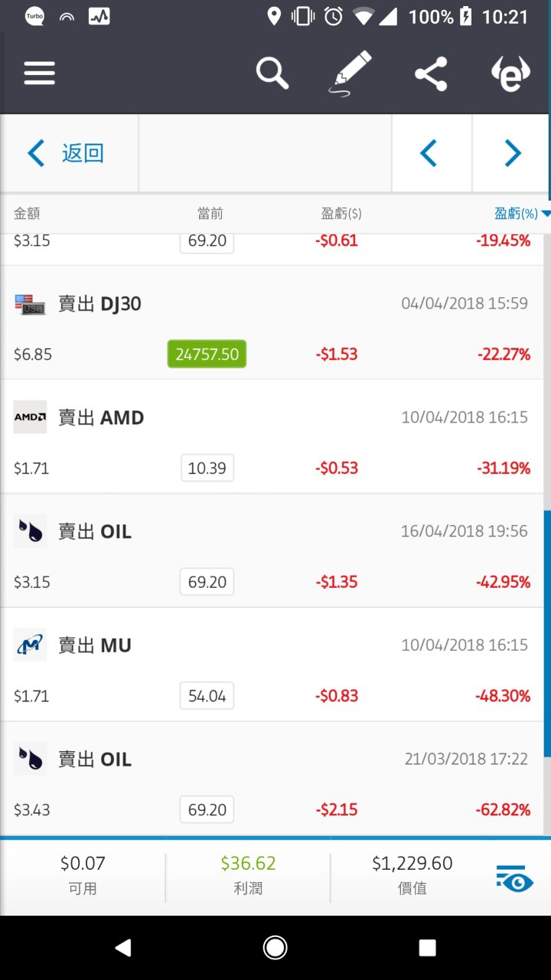Tap the share icon in header

click(431, 73)
